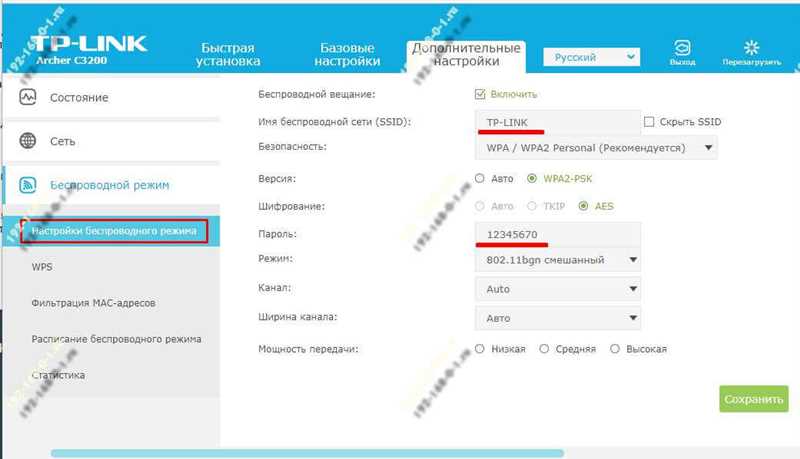The image size is (800, 459).
Task: Open Расписание беспроводного режима submenu item
Action: 116,339
